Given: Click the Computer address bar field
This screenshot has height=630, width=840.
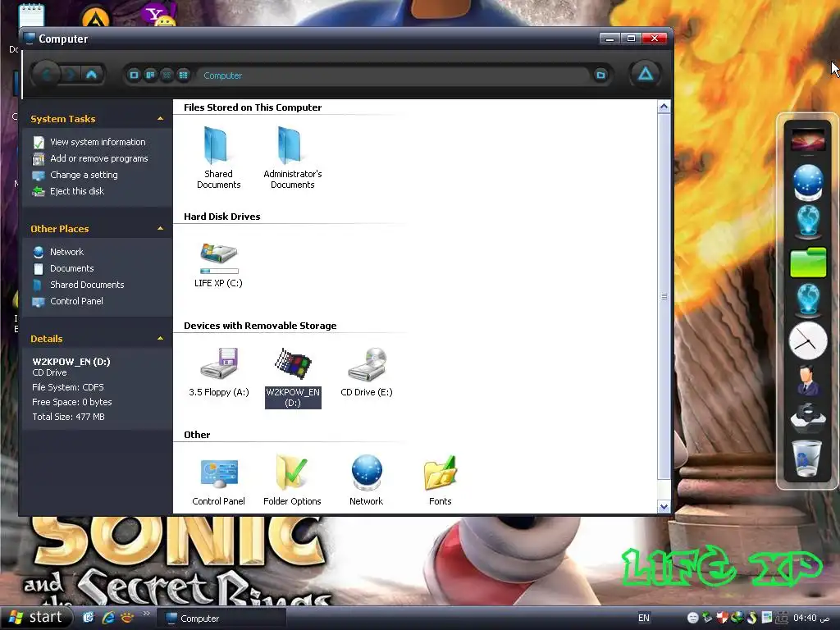Looking at the screenshot, I should 394,75.
